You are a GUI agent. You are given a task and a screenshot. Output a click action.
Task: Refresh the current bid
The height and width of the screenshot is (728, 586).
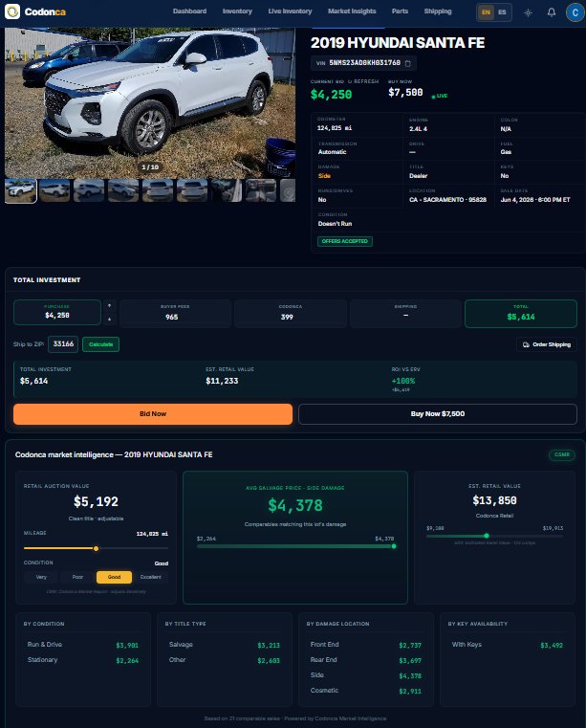[363, 81]
